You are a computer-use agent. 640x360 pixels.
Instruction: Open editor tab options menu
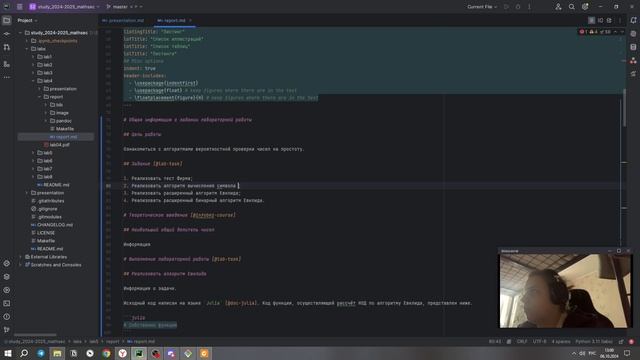tap(620, 20)
